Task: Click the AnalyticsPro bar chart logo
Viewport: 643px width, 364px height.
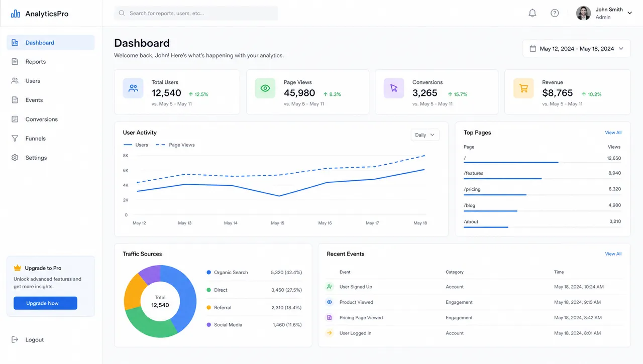Action: tap(16, 14)
